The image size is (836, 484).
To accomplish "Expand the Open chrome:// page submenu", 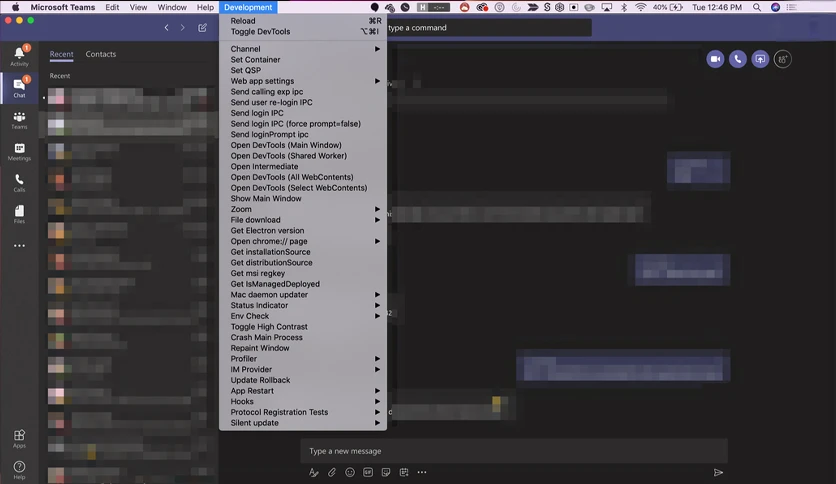I will pyautogui.click(x=302, y=241).
